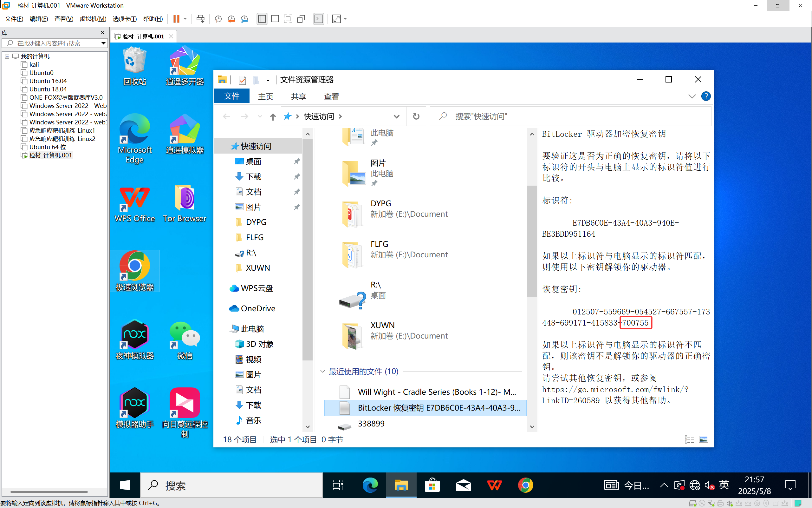Click the refresh button beside the address bar

[416, 116]
